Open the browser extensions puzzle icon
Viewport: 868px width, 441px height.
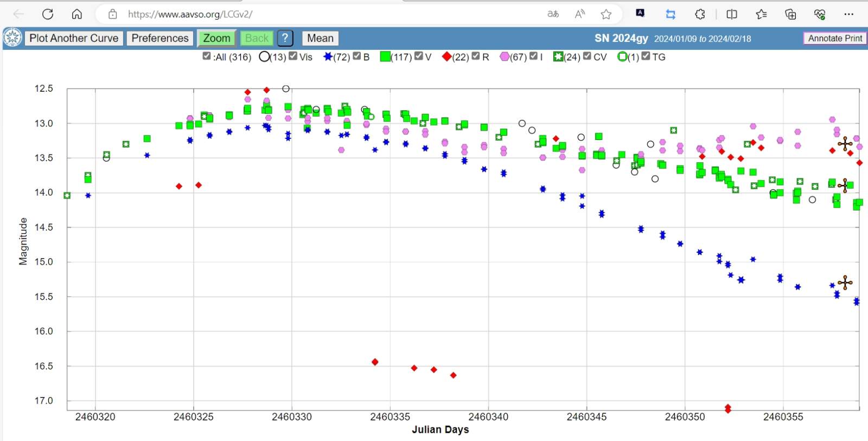(700, 14)
